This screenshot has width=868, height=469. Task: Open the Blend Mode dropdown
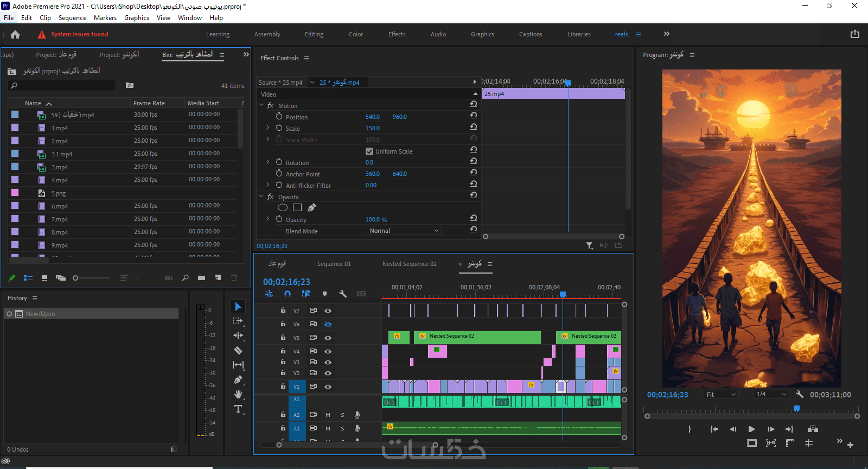tap(404, 231)
